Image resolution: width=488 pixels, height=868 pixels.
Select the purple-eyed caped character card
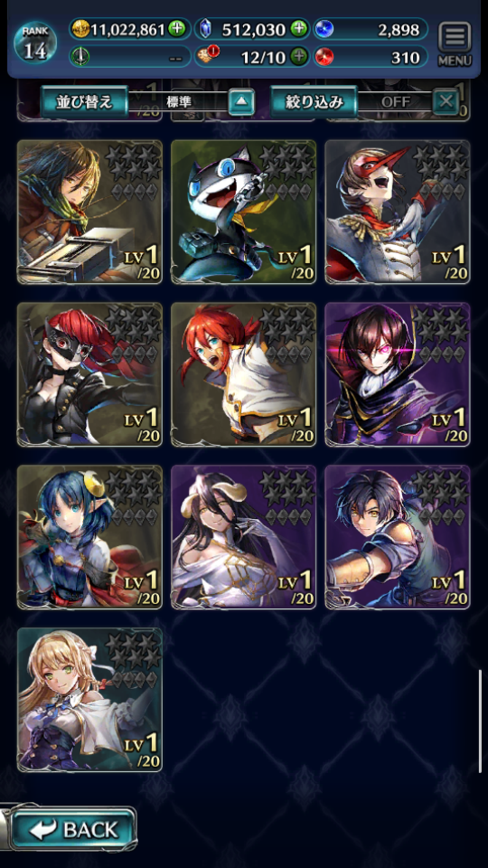click(x=398, y=374)
